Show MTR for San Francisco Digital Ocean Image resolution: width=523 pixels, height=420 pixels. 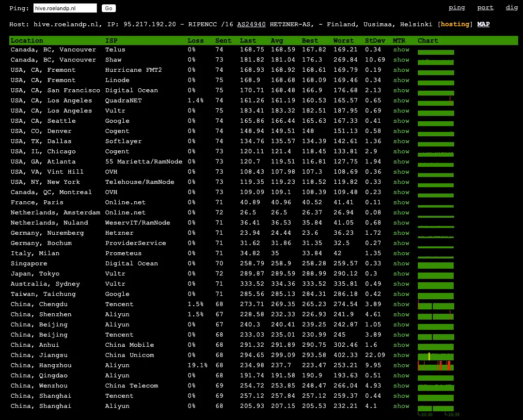tap(401, 90)
